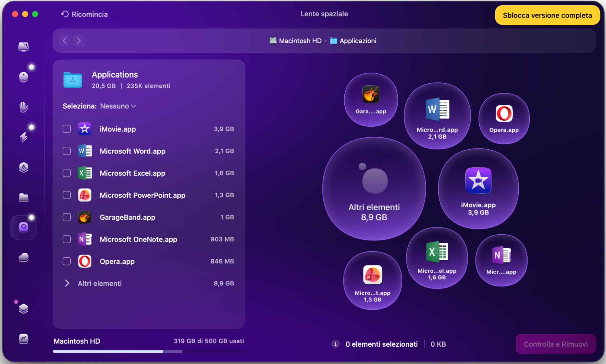Viewport: 606px width, 364px height.
Task: Check the iMovie.app checkbox
Action: tap(67, 129)
